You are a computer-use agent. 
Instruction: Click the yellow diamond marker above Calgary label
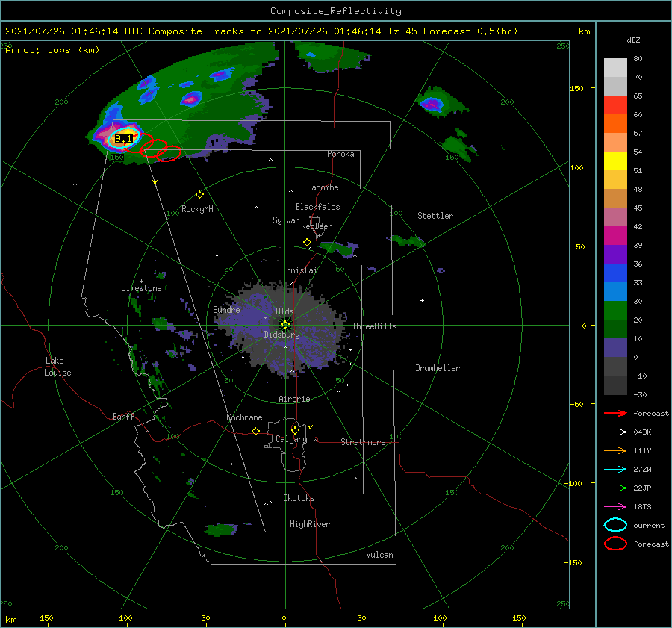tap(295, 430)
